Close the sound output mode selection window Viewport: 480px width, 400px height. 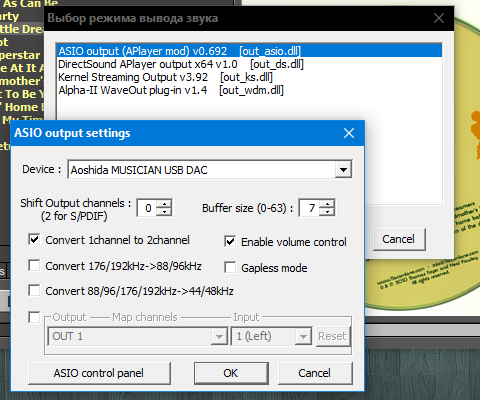pyautogui.click(x=439, y=18)
